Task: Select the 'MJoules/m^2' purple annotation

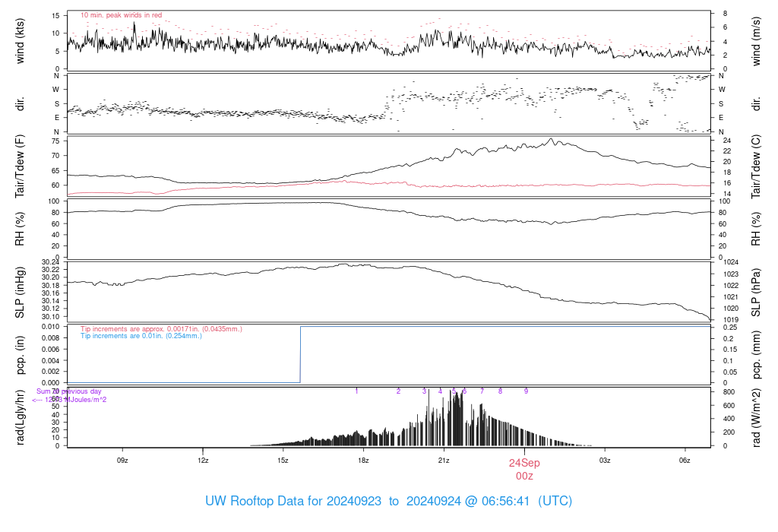Action: tap(85, 400)
